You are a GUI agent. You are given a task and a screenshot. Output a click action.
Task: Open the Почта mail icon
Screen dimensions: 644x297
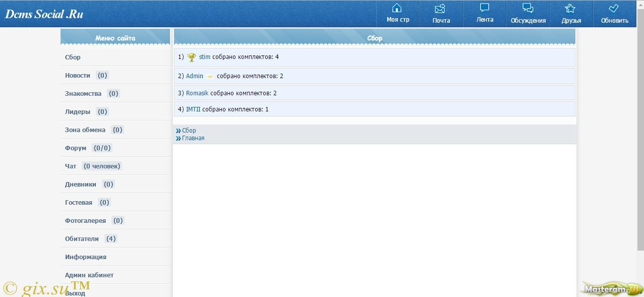coord(440,9)
